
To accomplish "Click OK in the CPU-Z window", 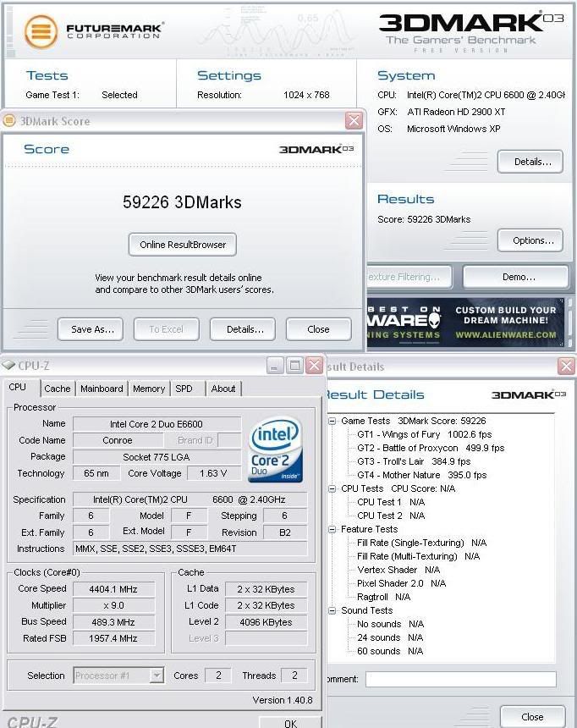I will coord(290,722).
